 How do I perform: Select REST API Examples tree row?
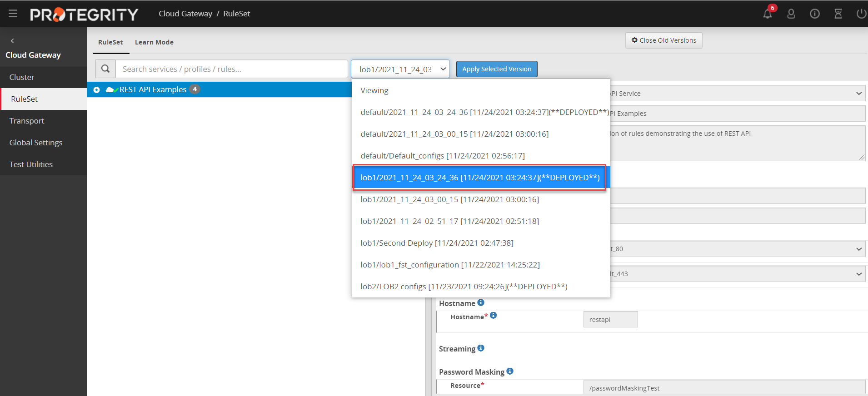(x=219, y=89)
